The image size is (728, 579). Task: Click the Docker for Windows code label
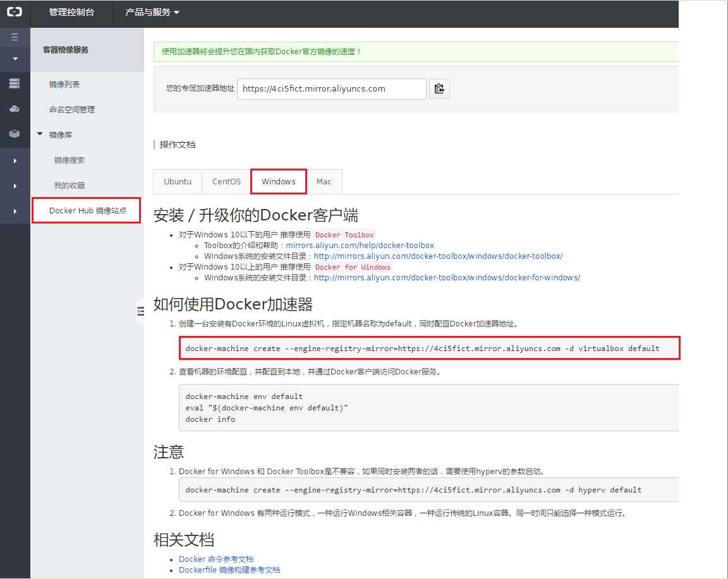click(353, 267)
